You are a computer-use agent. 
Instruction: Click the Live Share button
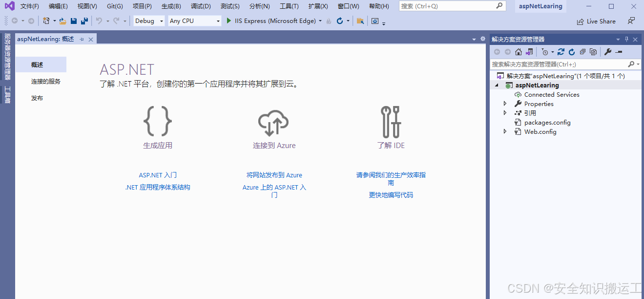point(596,21)
